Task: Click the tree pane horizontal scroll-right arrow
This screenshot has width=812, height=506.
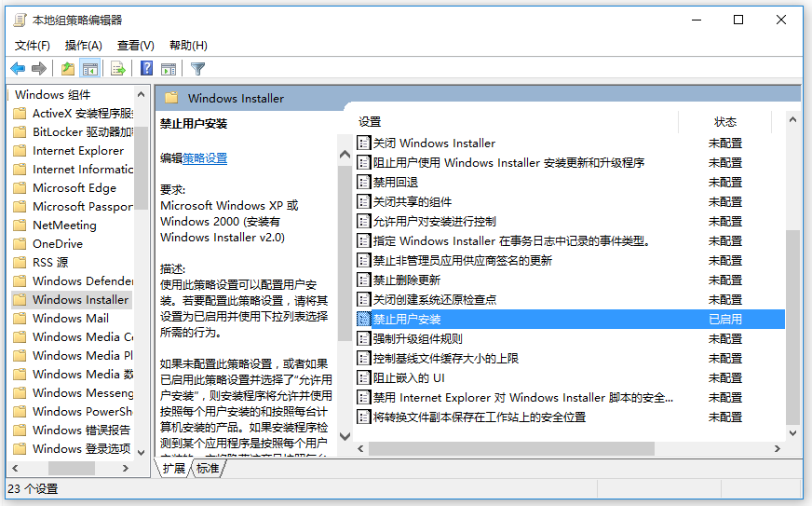Action: coord(126,468)
